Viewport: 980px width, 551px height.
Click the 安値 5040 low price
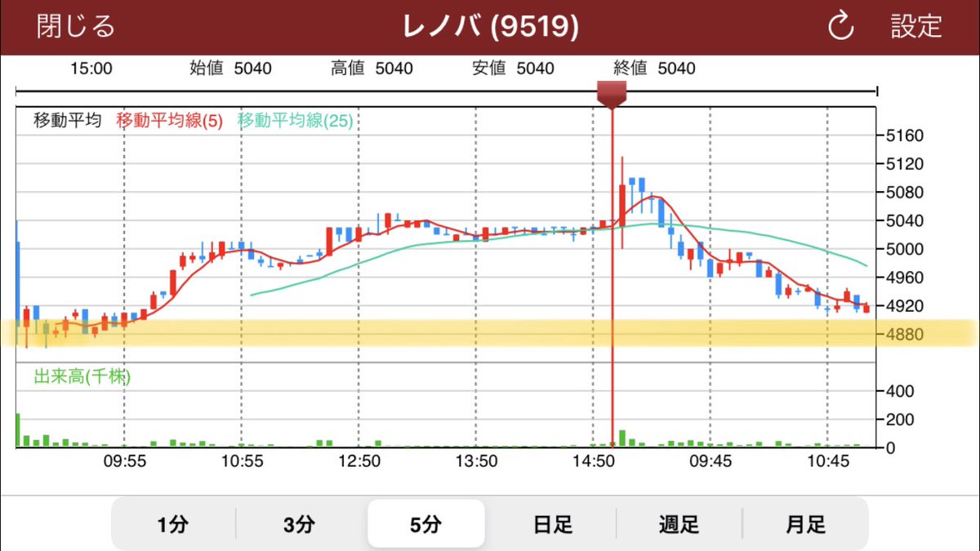(513, 69)
